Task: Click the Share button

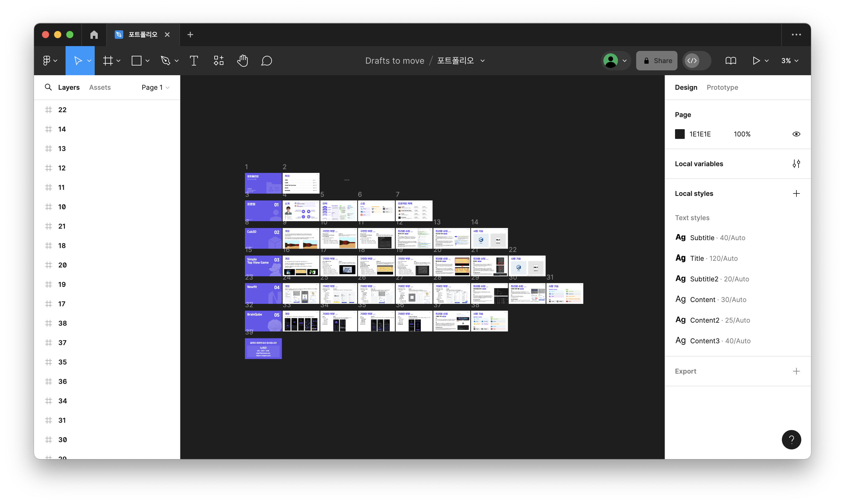Action: 656,61
